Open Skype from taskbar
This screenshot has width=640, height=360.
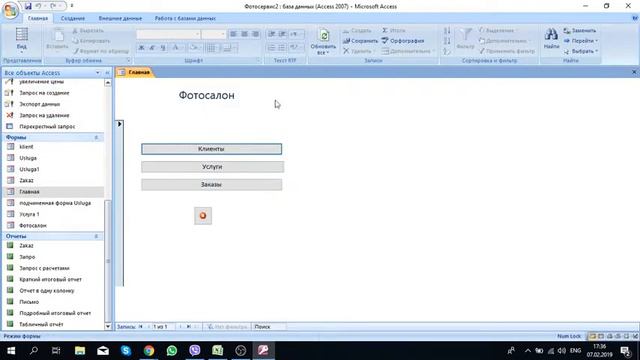coord(126,351)
